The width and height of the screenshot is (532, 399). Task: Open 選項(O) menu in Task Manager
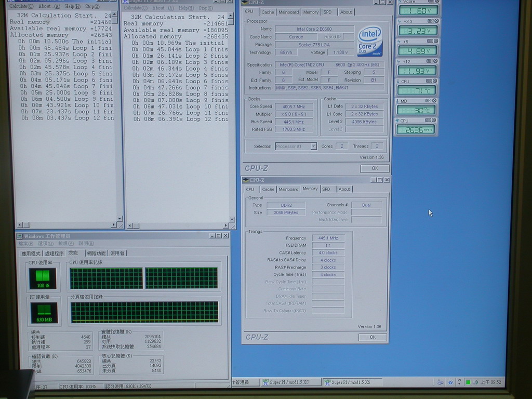pyautogui.click(x=46, y=244)
